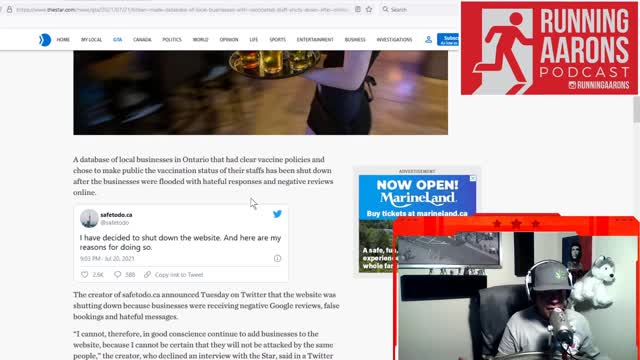
Task: Open the INVESTIGATIONS section
Action: coord(394,40)
